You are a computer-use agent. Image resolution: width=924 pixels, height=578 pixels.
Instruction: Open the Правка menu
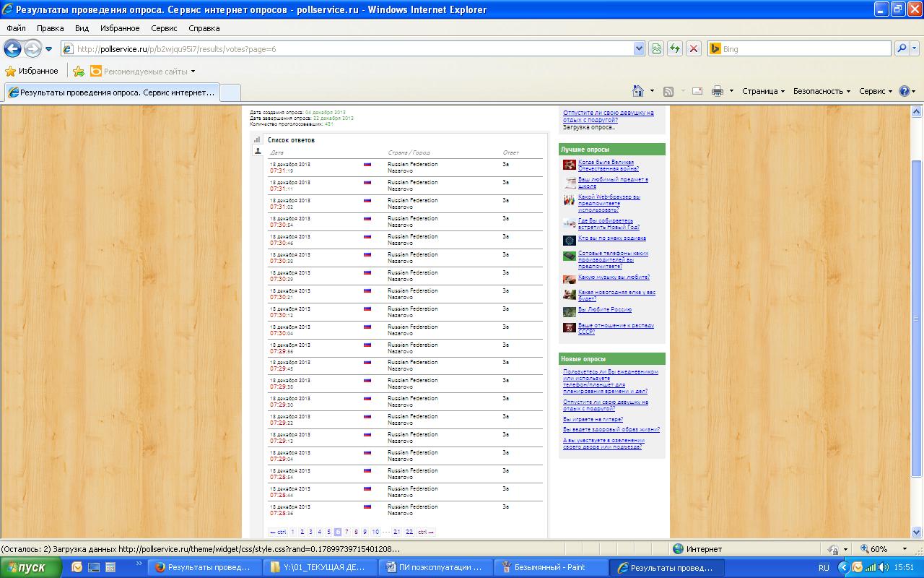tap(51, 28)
